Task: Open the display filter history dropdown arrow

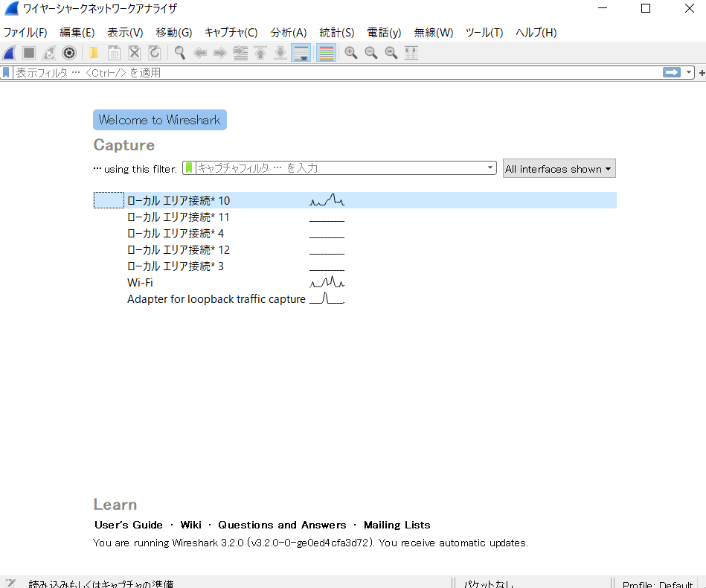Action: [689, 72]
